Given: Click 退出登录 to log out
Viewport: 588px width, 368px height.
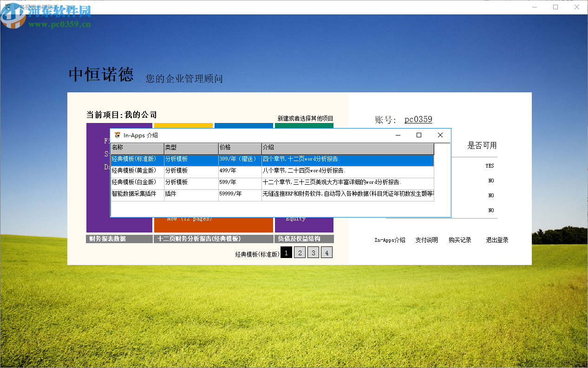Looking at the screenshot, I should click(x=497, y=240).
